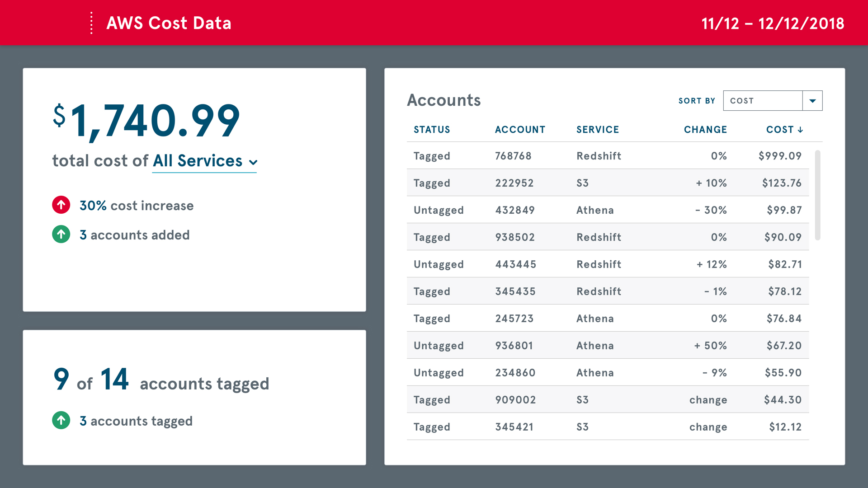Viewport: 868px width, 488px height.
Task: Click the Tagged status icon for account 909002
Action: [433, 399]
